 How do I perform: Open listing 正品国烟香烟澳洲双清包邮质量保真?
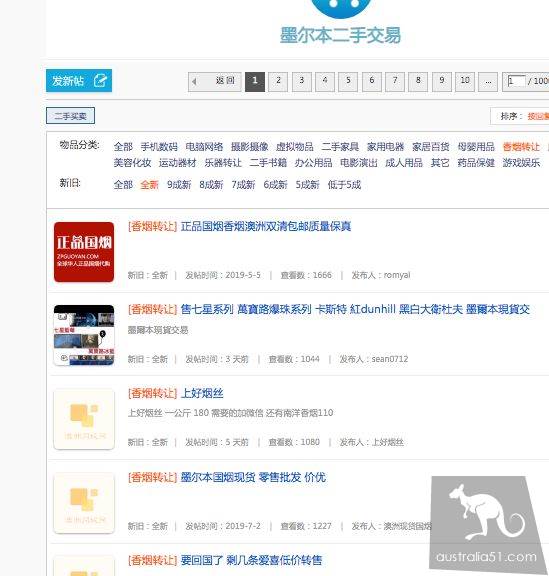(x=266, y=226)
